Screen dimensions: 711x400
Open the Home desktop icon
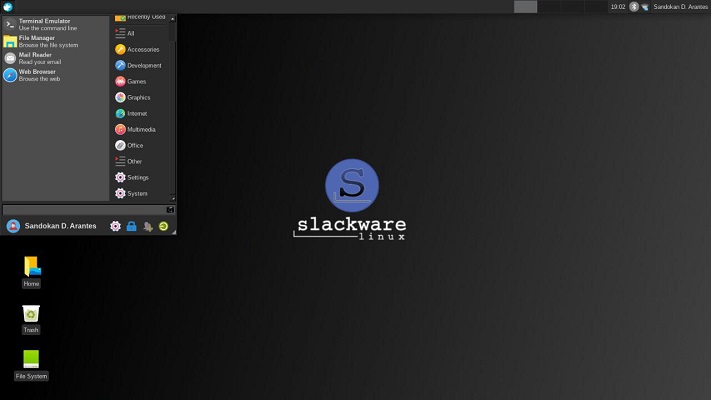[31, 272]
